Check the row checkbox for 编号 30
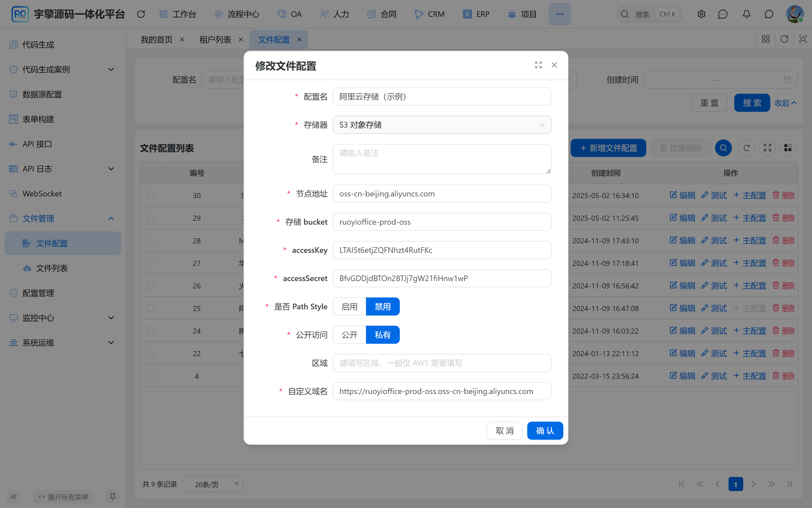 click(x=151, y=195)
